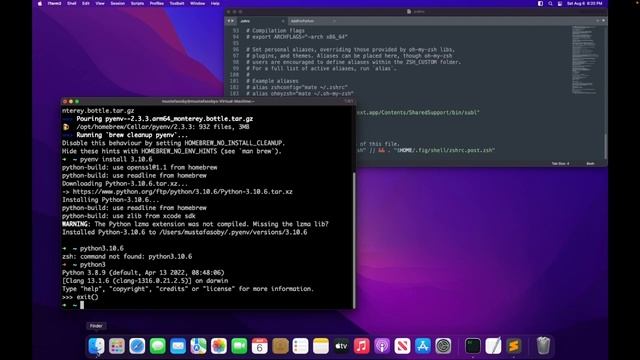Click the python.org download URL in terminal
This screenshot has width=640, height=360.
(182, 191)
